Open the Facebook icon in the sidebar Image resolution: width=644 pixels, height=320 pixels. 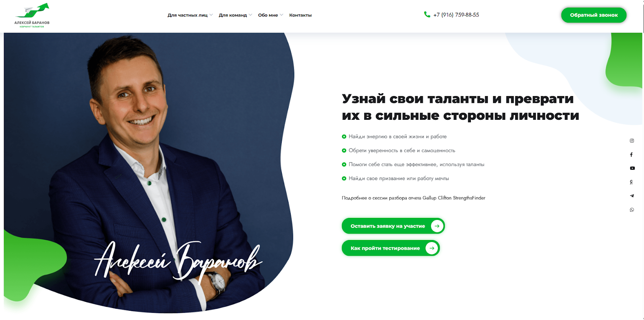point(632,155)
